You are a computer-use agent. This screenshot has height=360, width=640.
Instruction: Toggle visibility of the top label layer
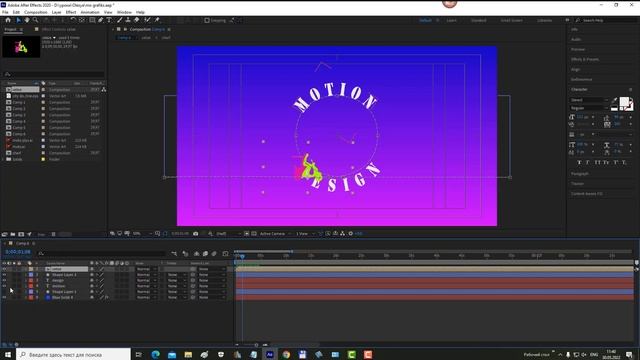4,269
